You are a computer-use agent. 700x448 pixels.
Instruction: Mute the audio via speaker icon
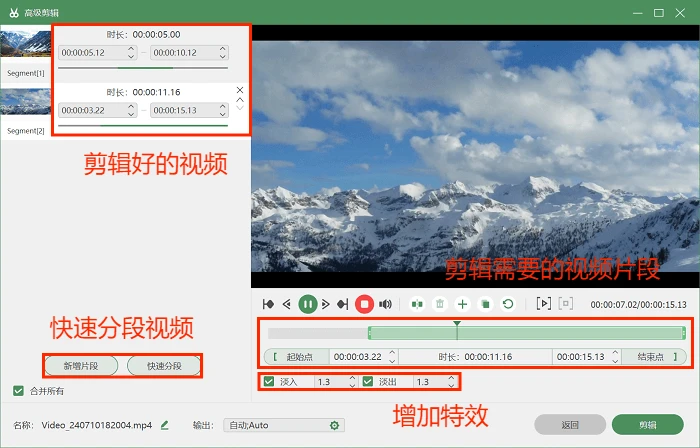click(x=385, y=304)
